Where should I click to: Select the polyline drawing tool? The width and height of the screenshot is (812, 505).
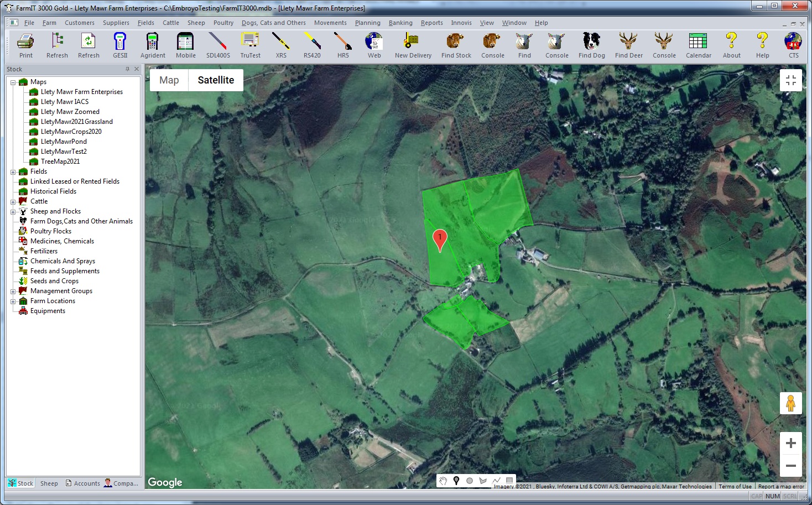tap(496, 481)
